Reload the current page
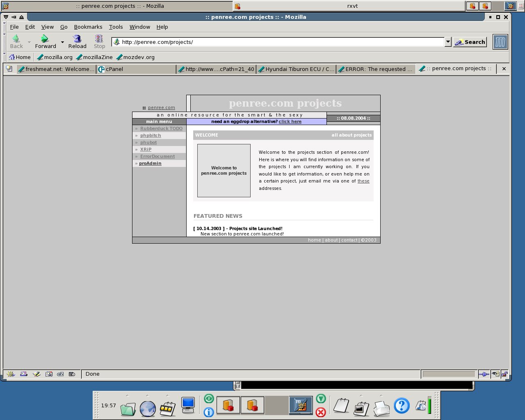The width and height of the screenshot is (525, 420). pos(77,42)
